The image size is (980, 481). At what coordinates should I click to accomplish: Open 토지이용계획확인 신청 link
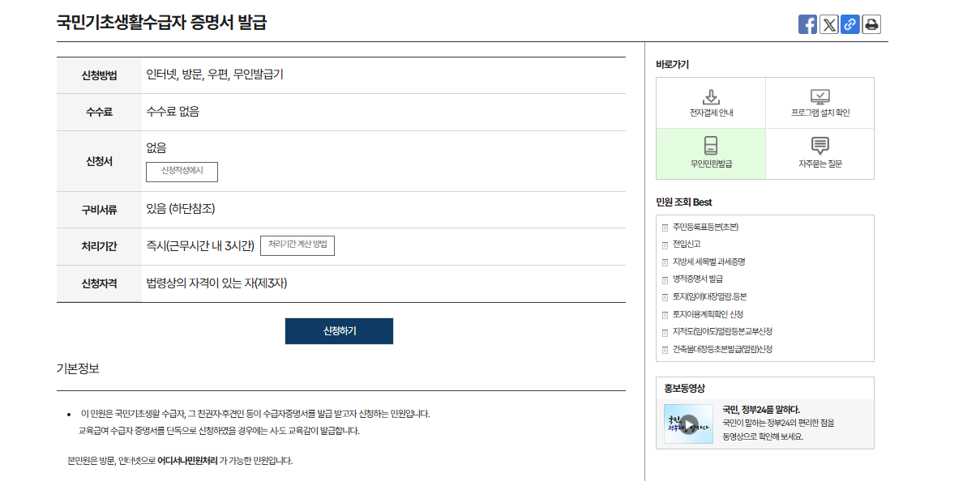708,314
